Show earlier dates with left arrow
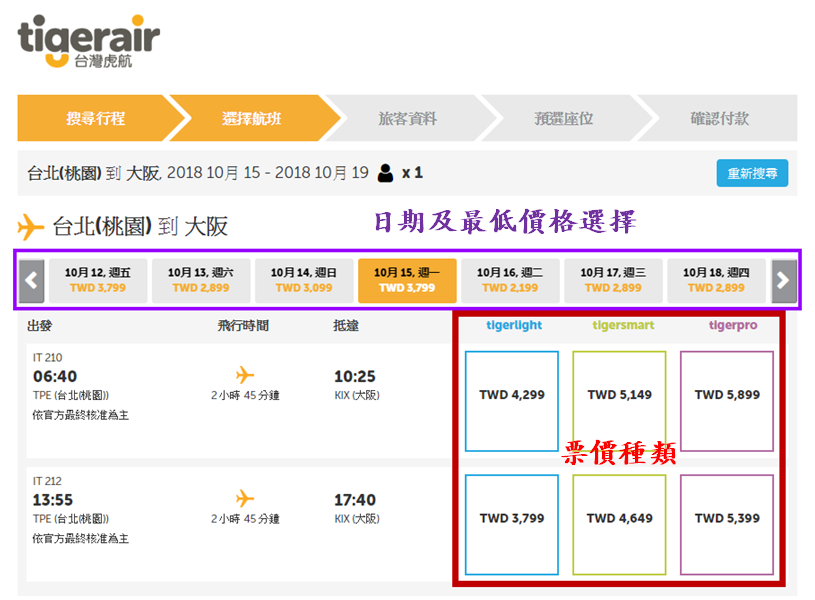815x600 pixels. [x=31, y=281]
